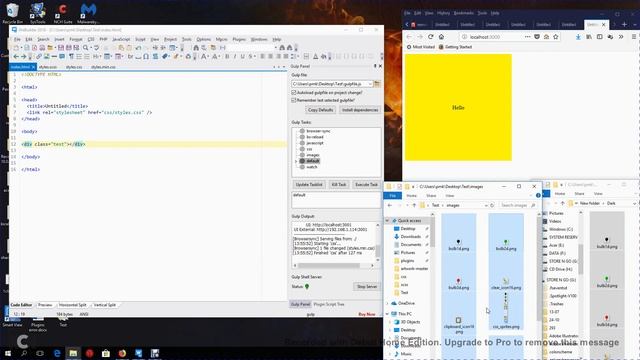The height and width of the screenshot is (360, 640).
Task: Click Underline icon in editor toolbar
Action: [242, 56]
